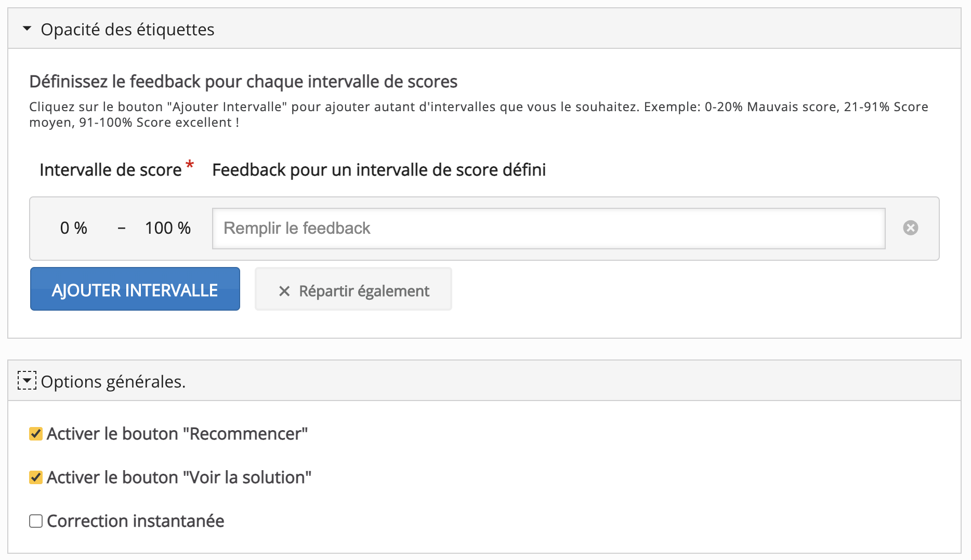
Task: Click the Définissez le feedback heading
Action: (243, 82)
